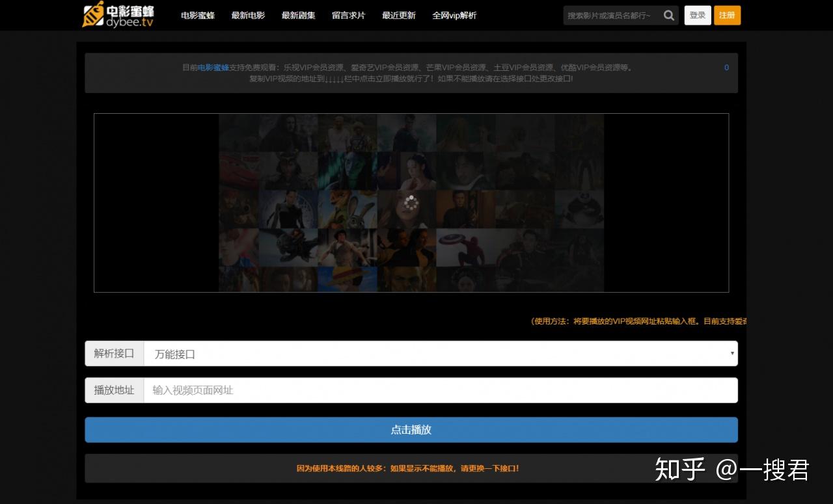Select 最近更新 from the top menu

(399, 15)
